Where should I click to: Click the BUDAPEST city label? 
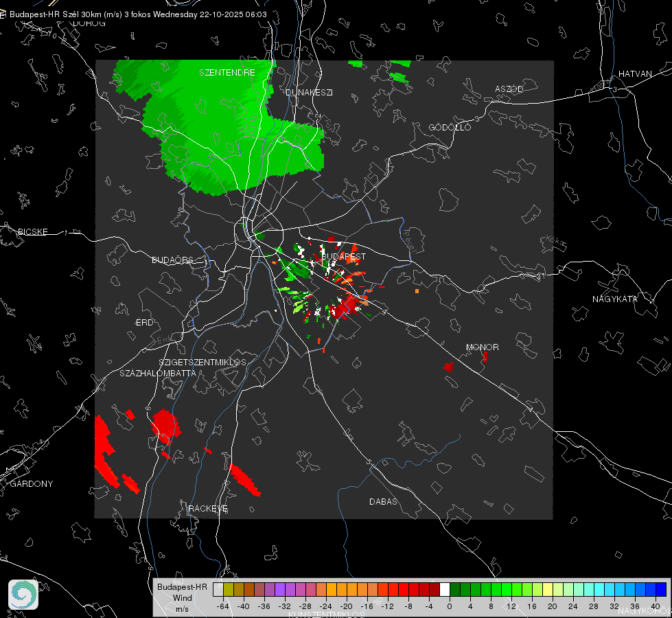[x=344, y=256]
